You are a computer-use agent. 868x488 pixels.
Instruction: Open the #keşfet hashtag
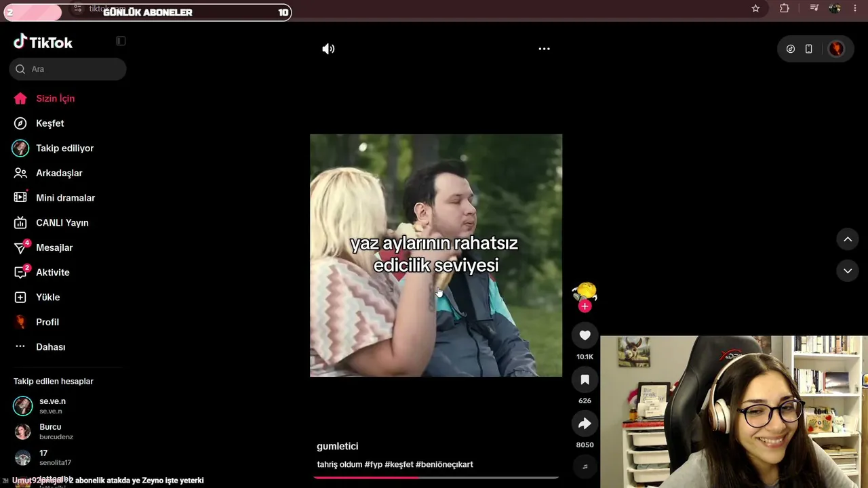point(399,464)
